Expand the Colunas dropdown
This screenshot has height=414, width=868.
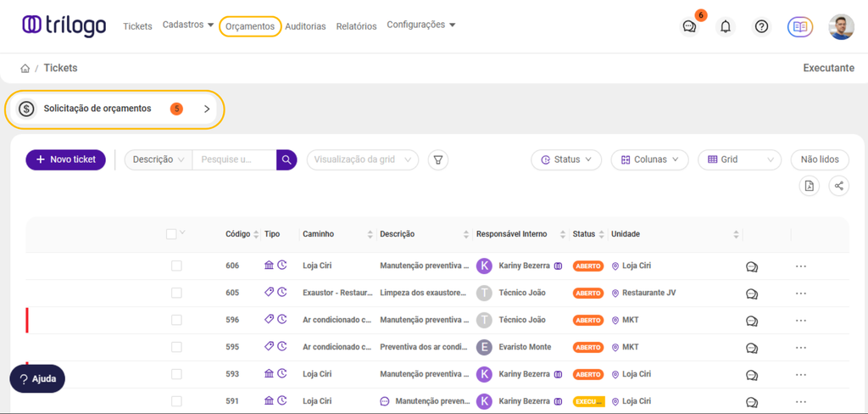point(648,159)
